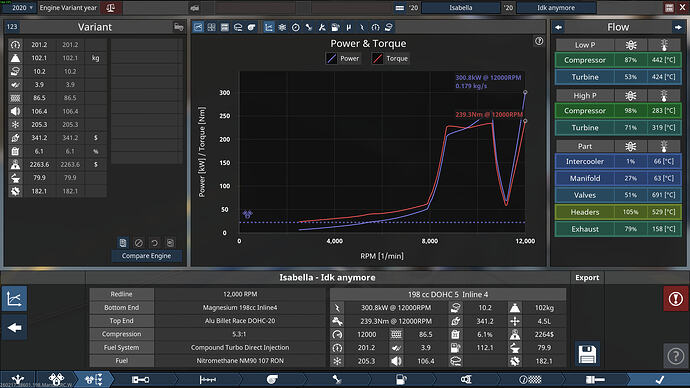Select the Low P Compressor row

click(x=618, y=60)
